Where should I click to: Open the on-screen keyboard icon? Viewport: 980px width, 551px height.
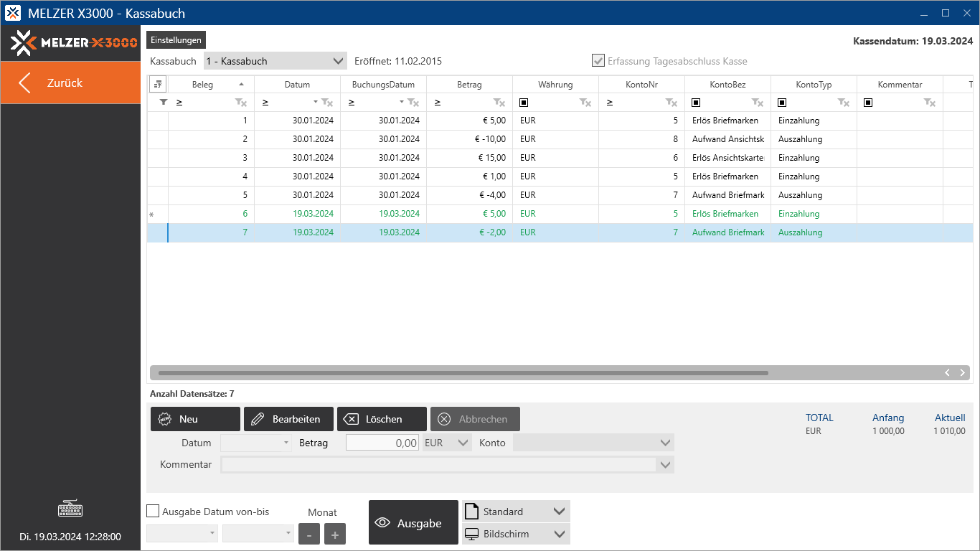coord(70,509)
